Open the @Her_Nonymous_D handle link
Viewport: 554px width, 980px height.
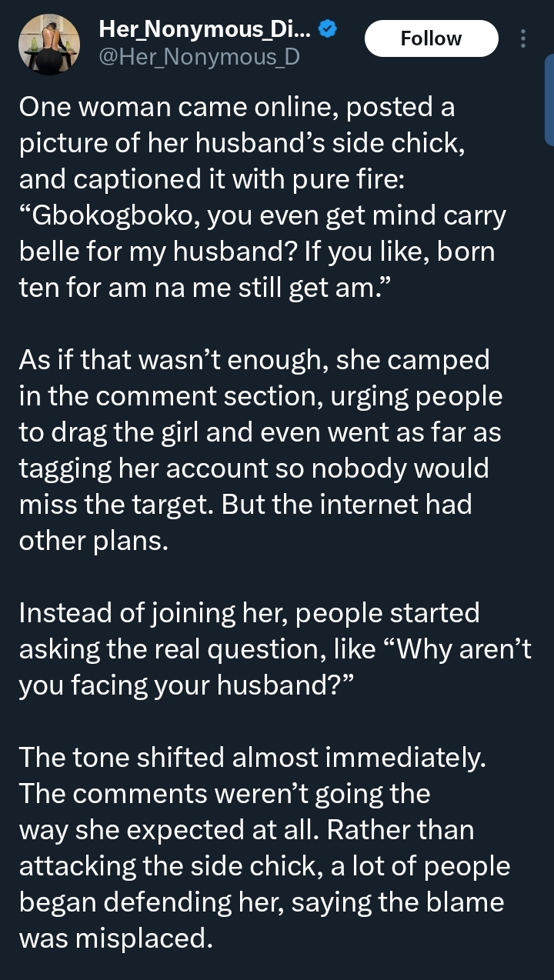point(199,56)
